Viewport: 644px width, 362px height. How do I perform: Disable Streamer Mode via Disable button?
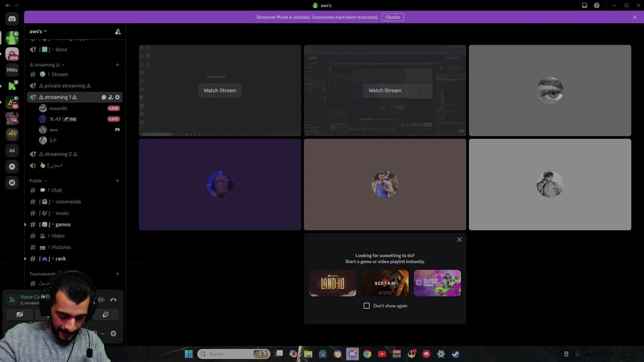[392, 17]
